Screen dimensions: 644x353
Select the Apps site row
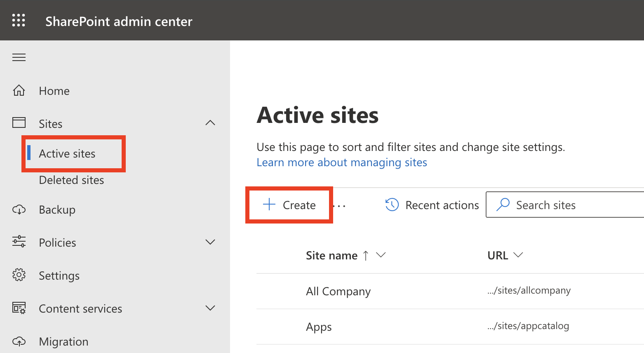(450, 327)
